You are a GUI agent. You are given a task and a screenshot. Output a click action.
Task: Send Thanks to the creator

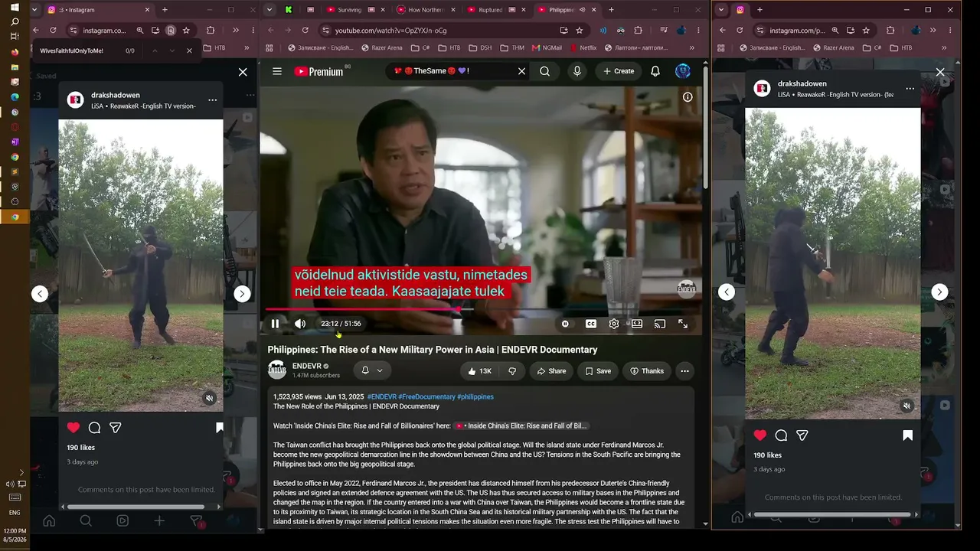[x=647, y=371]
